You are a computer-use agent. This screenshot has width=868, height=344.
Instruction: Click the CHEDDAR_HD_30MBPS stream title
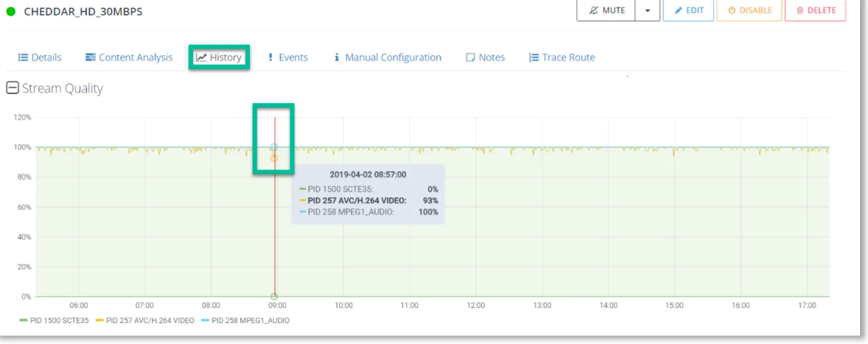click(x=83, y=12)
